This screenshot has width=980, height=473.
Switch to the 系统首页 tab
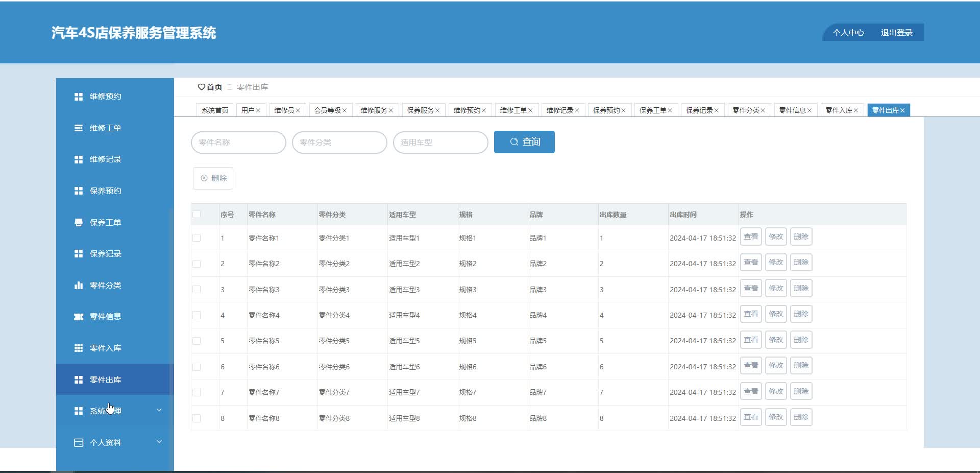click(214, 109)
